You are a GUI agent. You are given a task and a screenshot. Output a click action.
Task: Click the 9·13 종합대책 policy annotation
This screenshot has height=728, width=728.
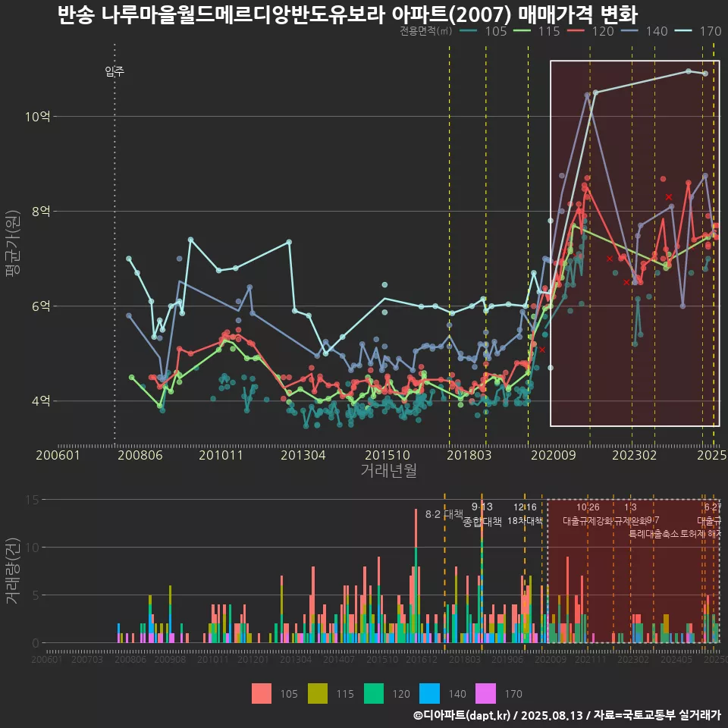(482, 514)
